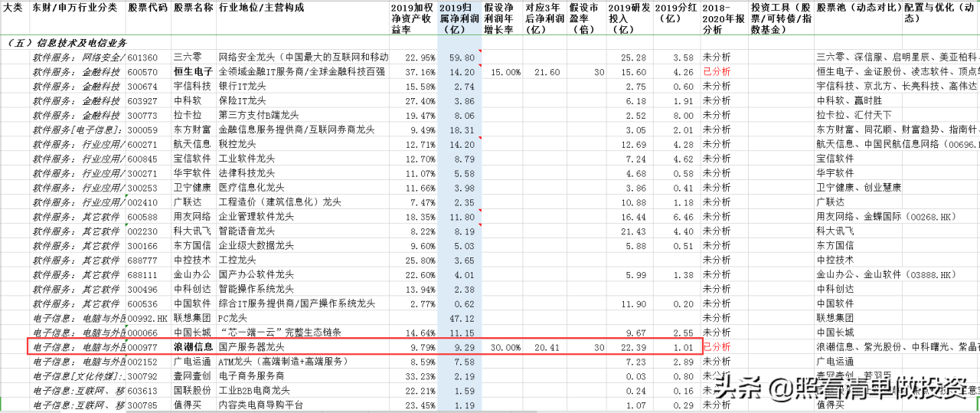Select the 保险IT龙头 description cell
This screenshot has width=980, height=413.
243,100
